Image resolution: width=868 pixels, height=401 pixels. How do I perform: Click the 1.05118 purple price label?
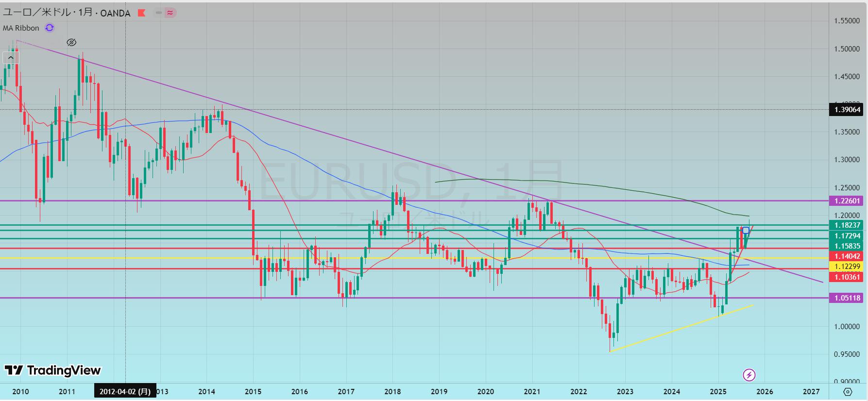pos(847,298)
